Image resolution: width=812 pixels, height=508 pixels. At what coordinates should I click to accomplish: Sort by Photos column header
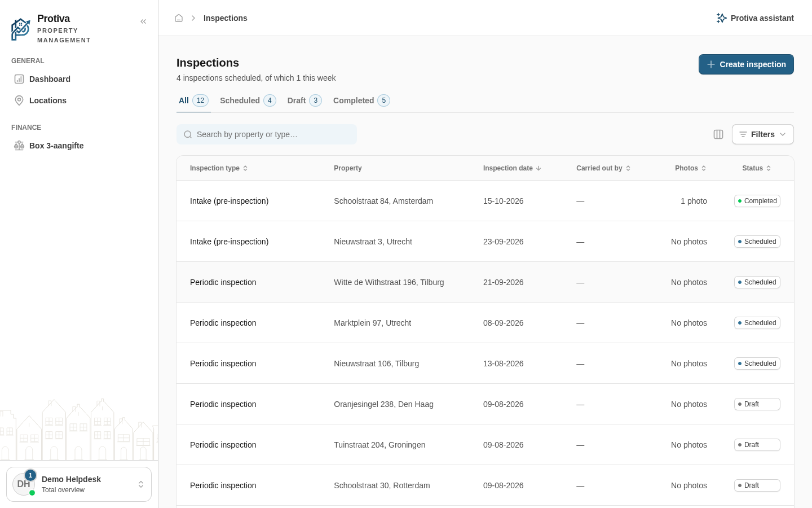[x=691, y=168]
